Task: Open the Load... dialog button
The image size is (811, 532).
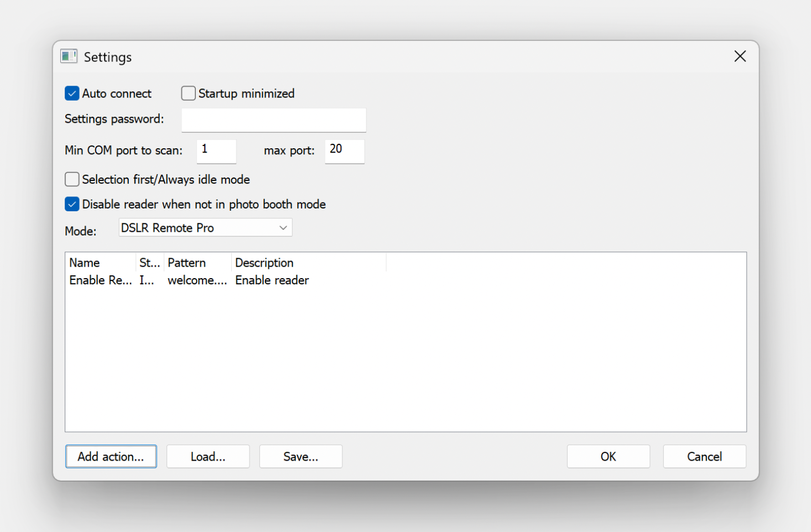Action: pyautogui.click(x=208, y=457)
